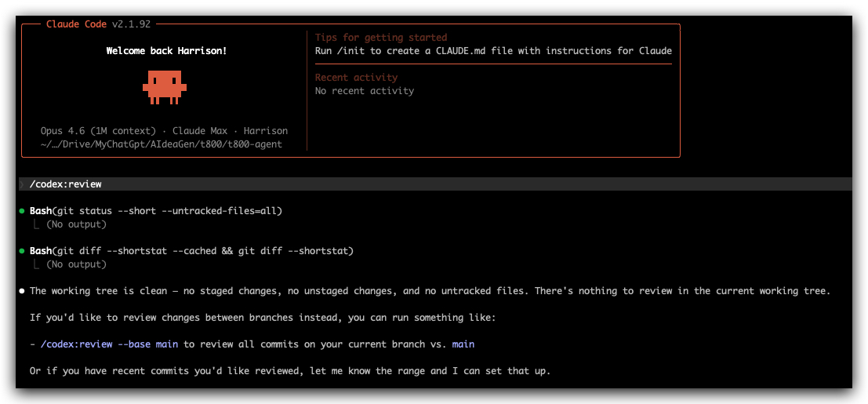Click the 'Bash(git status --short --untracked-files=all)' line
This screenshot has height=404, width=868.
(156, 211)
